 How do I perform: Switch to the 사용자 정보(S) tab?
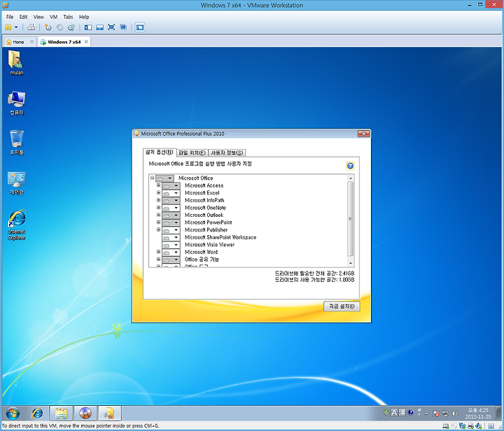227,153
